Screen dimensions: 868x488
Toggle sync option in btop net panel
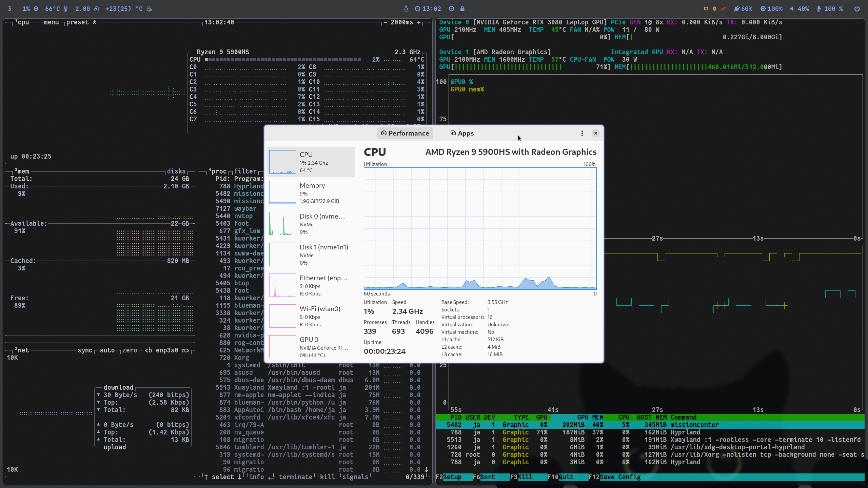coord(85,350)
